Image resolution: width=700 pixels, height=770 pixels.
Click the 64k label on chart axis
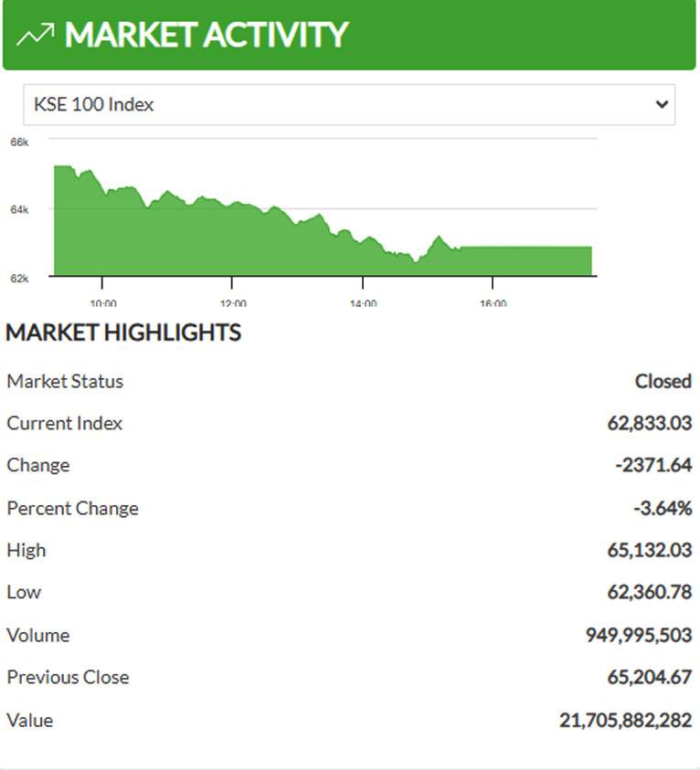click(x=19, y=210)
